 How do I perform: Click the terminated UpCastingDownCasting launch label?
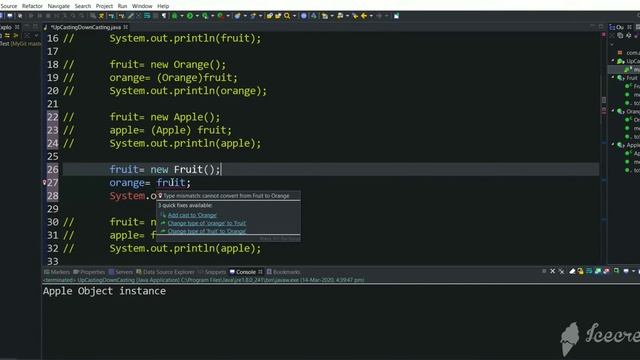[x=203, y=280]
